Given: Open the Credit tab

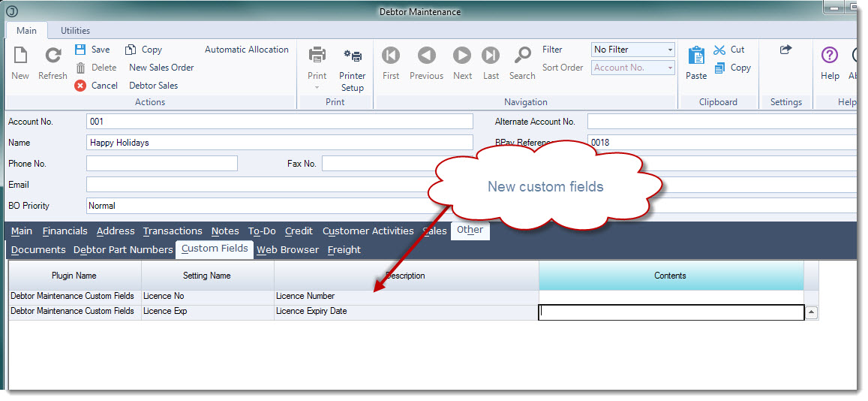Looking at the screenshot, I should coord(299,231).
